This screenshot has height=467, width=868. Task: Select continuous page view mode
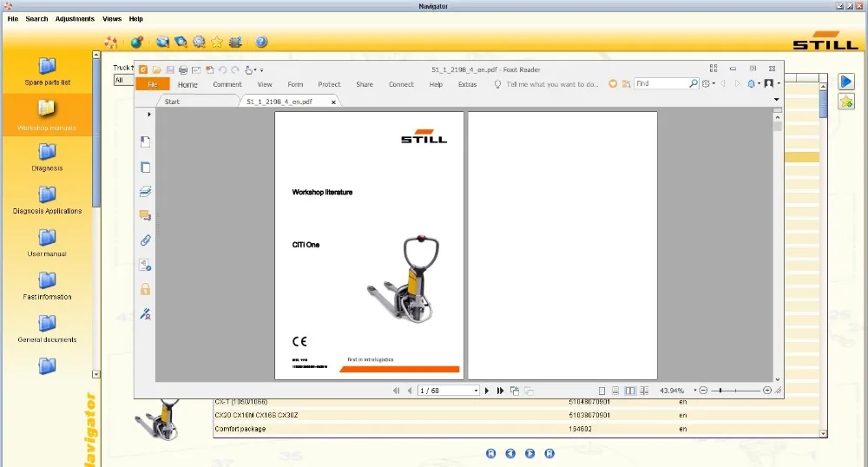615,391
